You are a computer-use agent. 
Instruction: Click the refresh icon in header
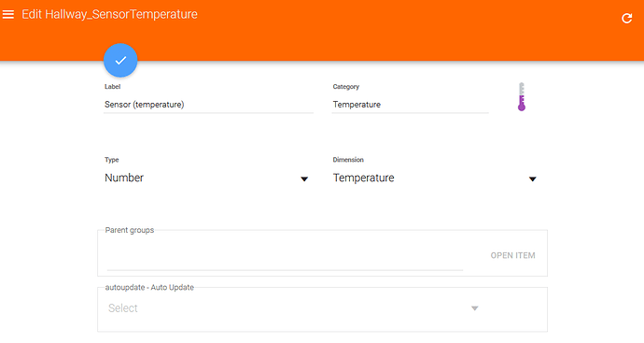pos(627,18)
